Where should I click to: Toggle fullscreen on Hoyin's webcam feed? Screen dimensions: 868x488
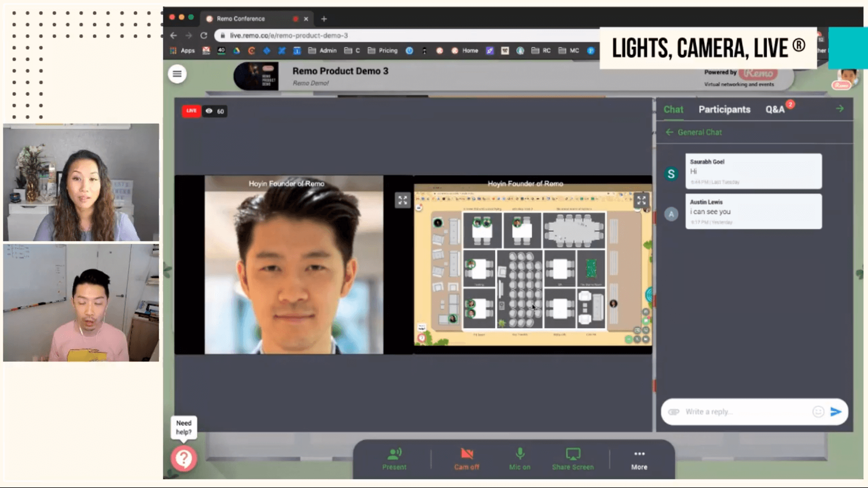[x=402, y=200]
